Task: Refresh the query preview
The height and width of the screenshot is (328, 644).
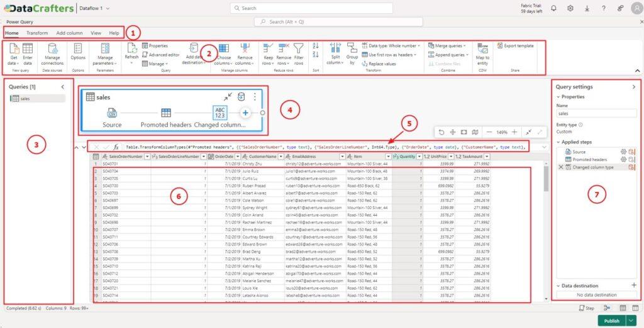Action: [x=132, y=54]
